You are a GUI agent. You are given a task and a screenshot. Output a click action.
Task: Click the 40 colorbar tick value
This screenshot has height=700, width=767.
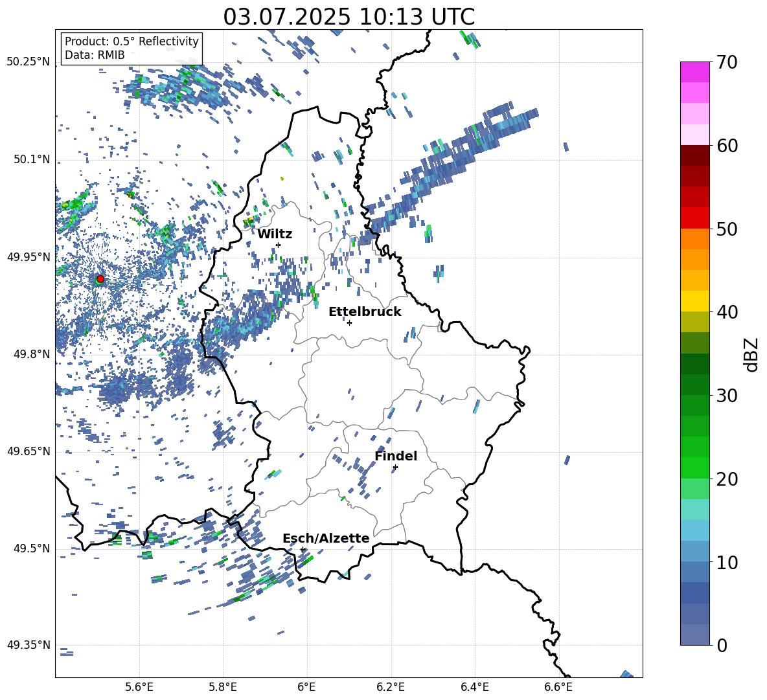click(727, 312)
